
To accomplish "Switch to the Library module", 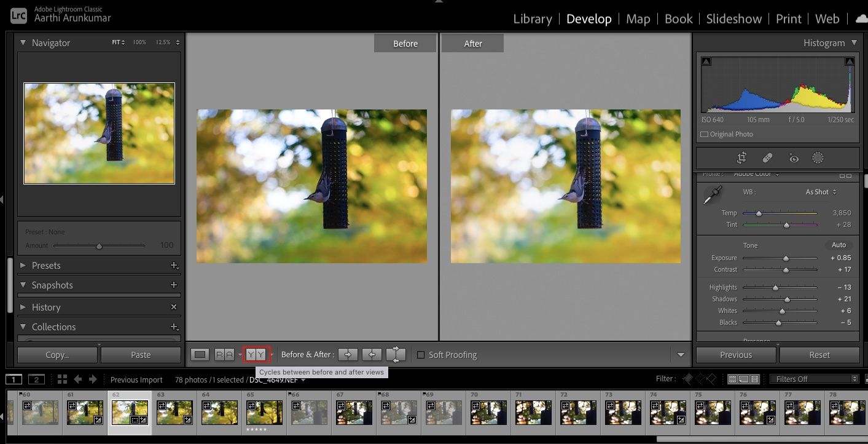I will tap(532, 18).
